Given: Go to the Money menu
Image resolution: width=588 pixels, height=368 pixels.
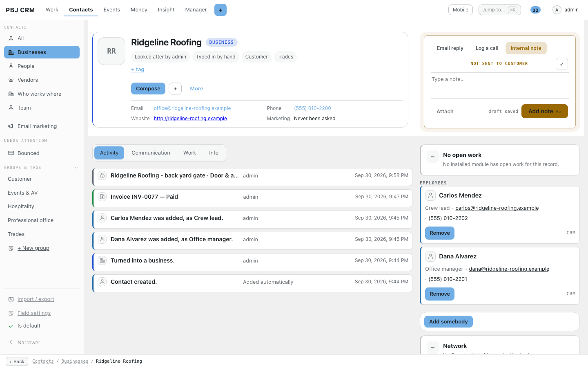Looking at the screenshot, I should click(x=139, y=10).
